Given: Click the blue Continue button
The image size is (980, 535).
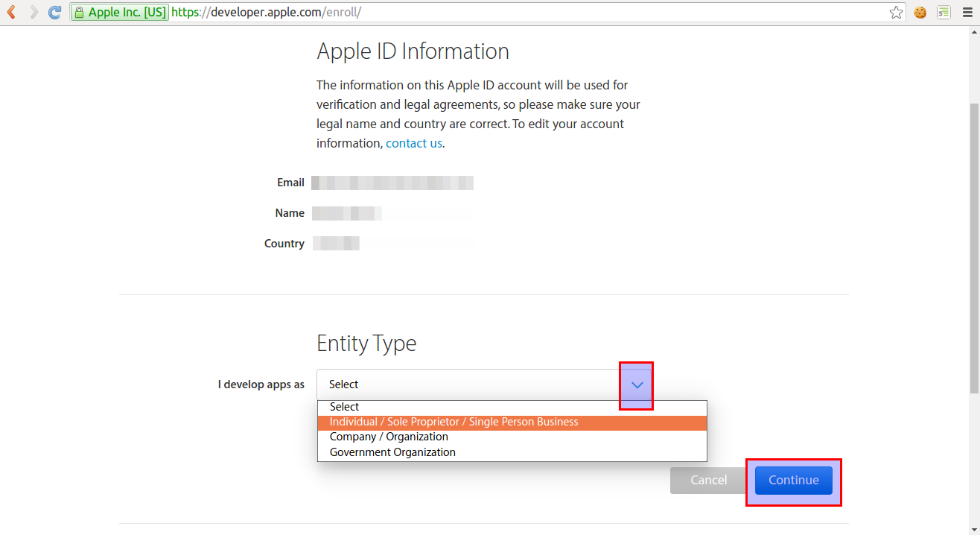Looking at the screenshot, I should coord(793,480).
